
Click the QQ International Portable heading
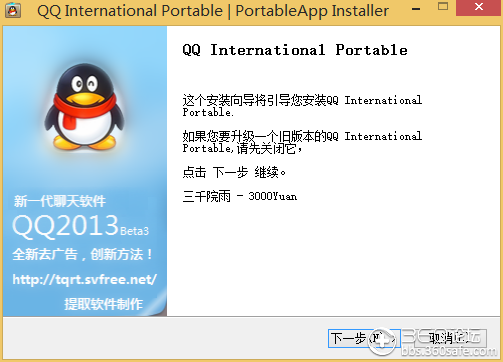pyautogui.click(x=295, y=50)
